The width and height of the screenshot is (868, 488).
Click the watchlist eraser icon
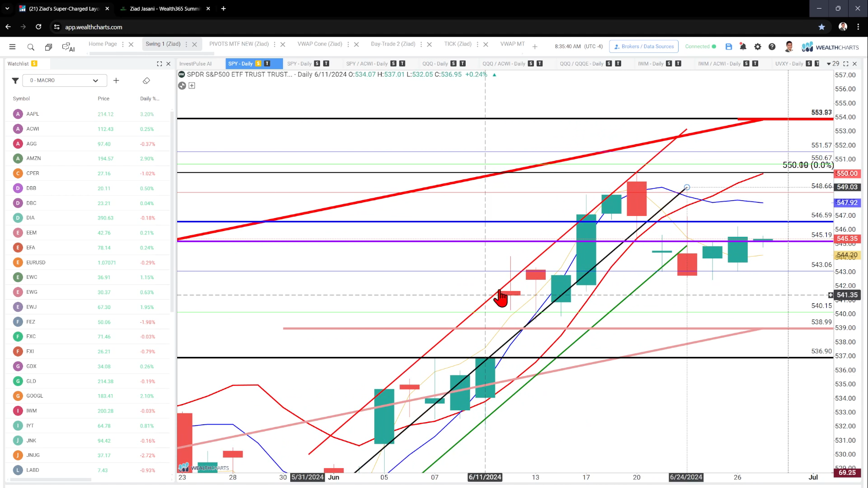(x=146, y=80)
